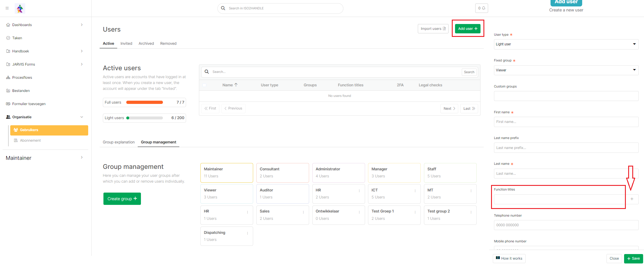Open the three-dot menu on Sales group

(x=303, y=212)
